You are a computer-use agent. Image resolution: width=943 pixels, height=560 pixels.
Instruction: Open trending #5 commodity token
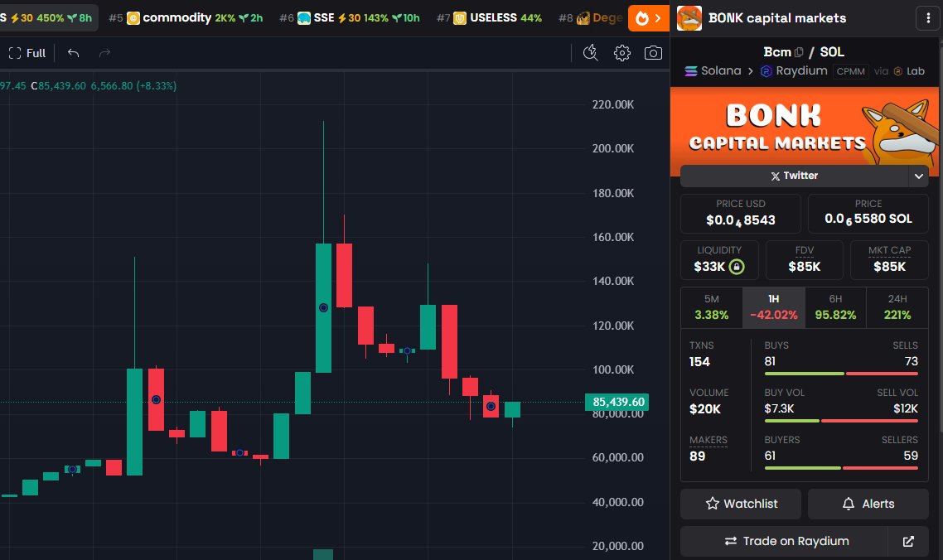point(186,18)
